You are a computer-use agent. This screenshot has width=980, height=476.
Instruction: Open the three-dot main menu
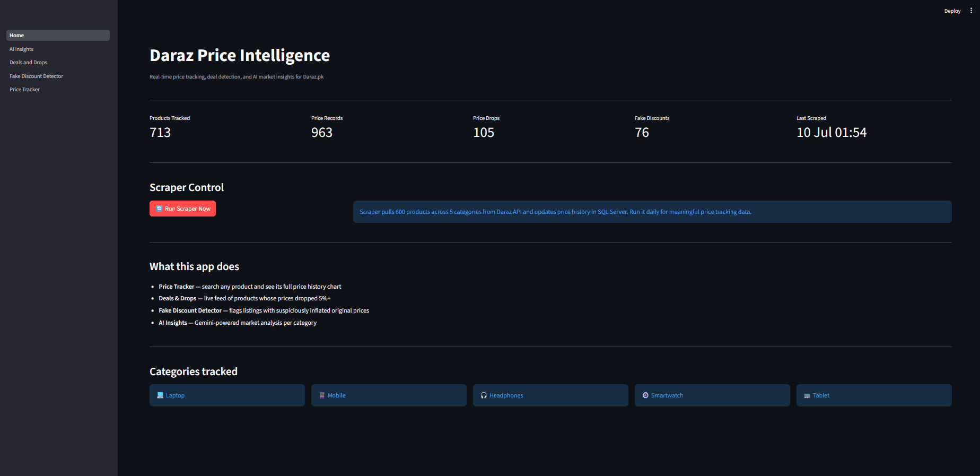click(x=971, y=11)
